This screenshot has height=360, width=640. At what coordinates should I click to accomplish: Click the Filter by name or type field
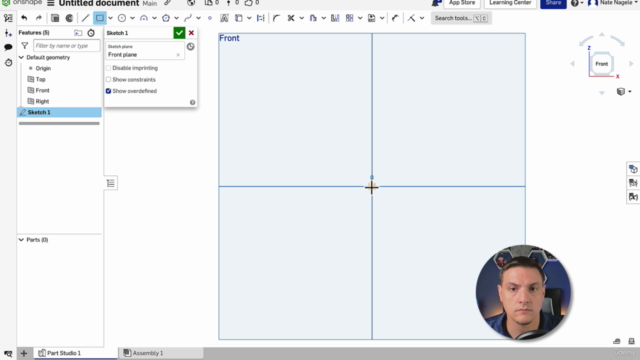67,46
